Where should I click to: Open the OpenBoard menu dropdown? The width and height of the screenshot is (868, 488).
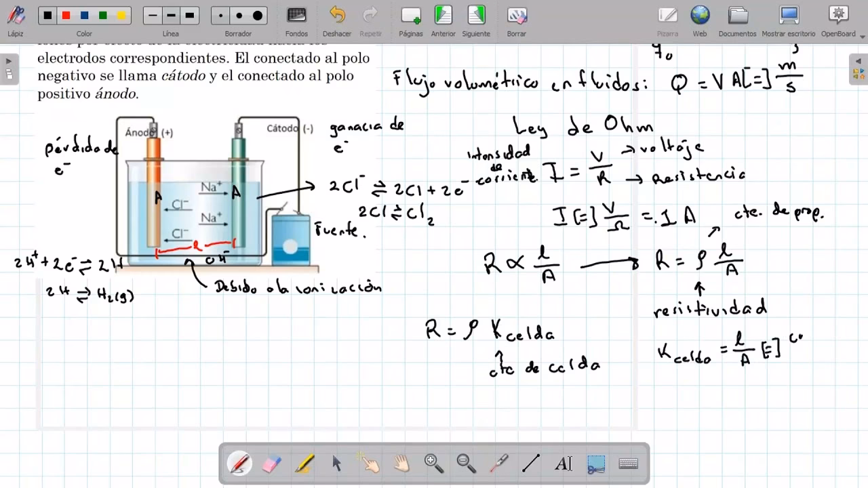pyautogui.click(x=838, y=20)
